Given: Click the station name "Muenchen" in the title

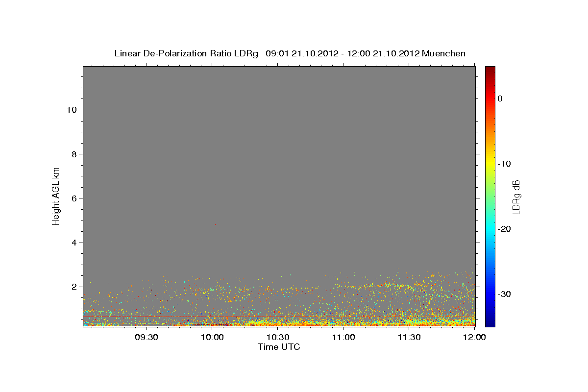Looking at the screenshot, I should click(444, 53).
